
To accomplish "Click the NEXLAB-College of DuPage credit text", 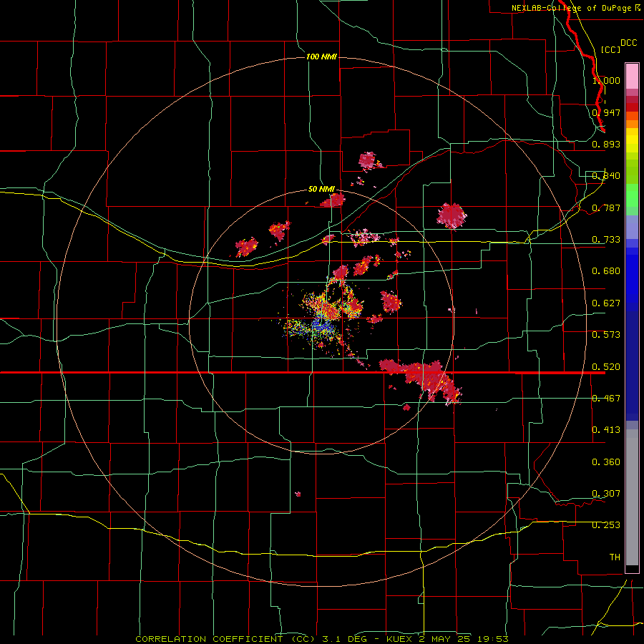I will pos(576,8).
